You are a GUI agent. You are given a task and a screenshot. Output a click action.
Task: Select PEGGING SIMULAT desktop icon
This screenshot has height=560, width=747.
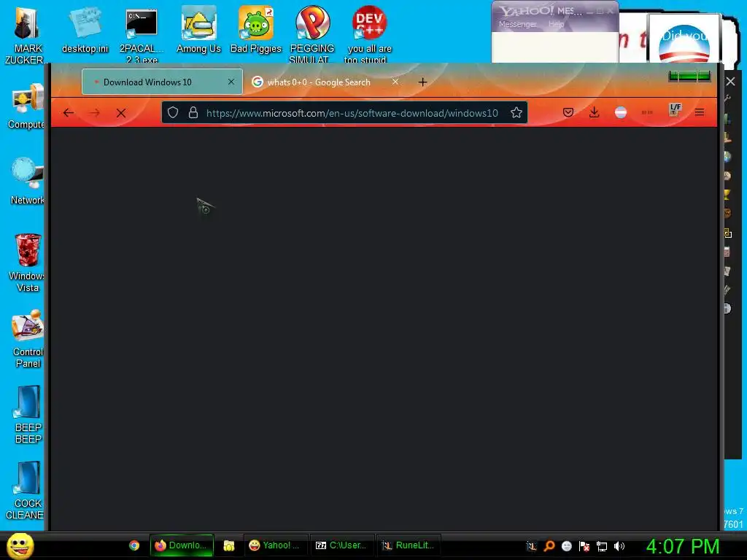tap(312, 34)
